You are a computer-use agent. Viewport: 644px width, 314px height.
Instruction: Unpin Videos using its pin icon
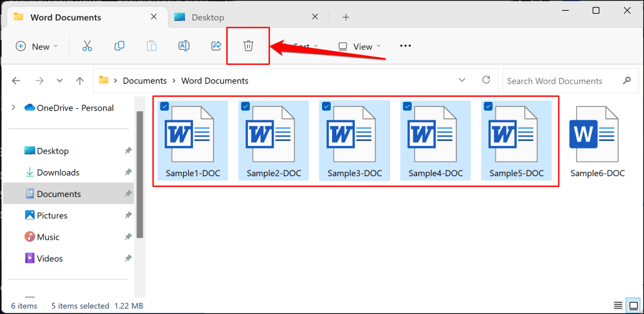click(128, 259)
